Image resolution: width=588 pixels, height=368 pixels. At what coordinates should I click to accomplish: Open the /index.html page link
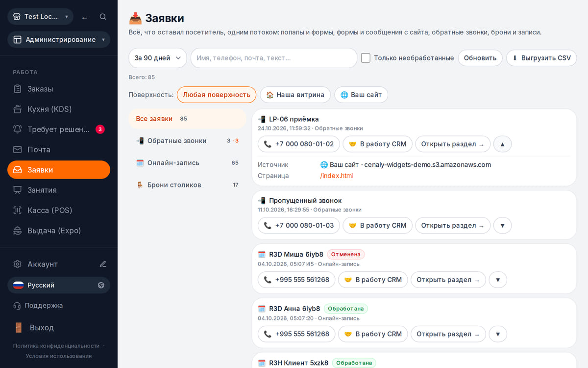coord(337,176)
